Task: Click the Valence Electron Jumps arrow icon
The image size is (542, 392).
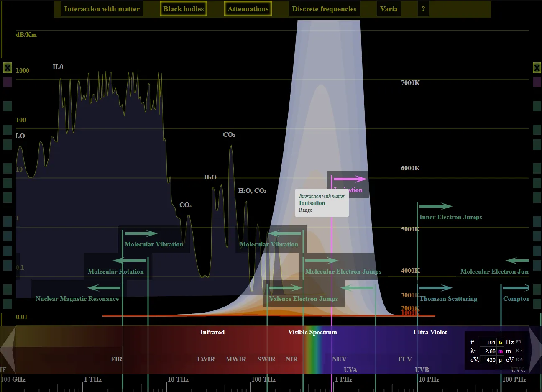Action: pos(286,287)
